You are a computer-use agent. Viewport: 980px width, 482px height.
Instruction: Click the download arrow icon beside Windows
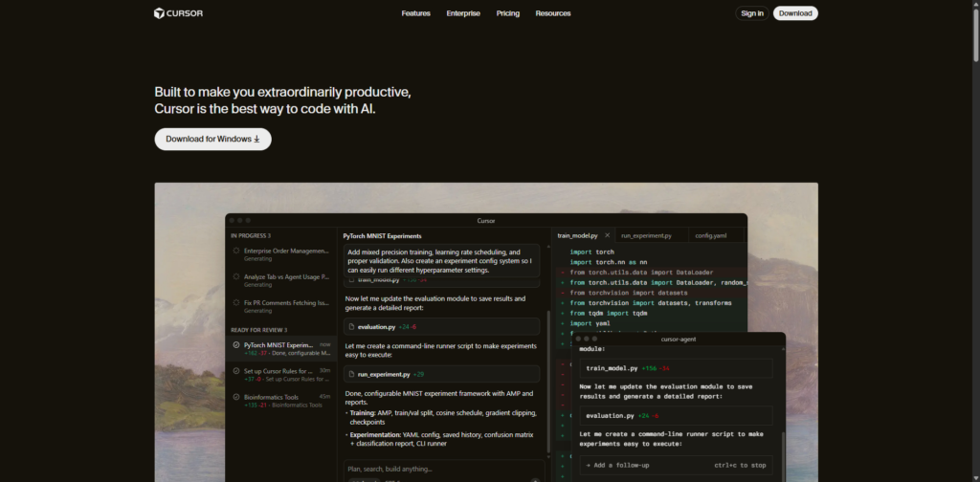tap(256, 140)
